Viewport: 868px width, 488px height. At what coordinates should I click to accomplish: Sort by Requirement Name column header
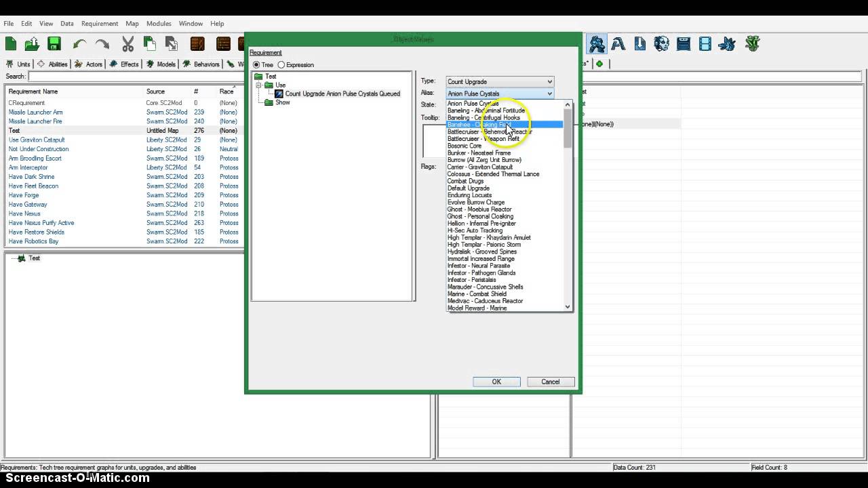(74, 91)
